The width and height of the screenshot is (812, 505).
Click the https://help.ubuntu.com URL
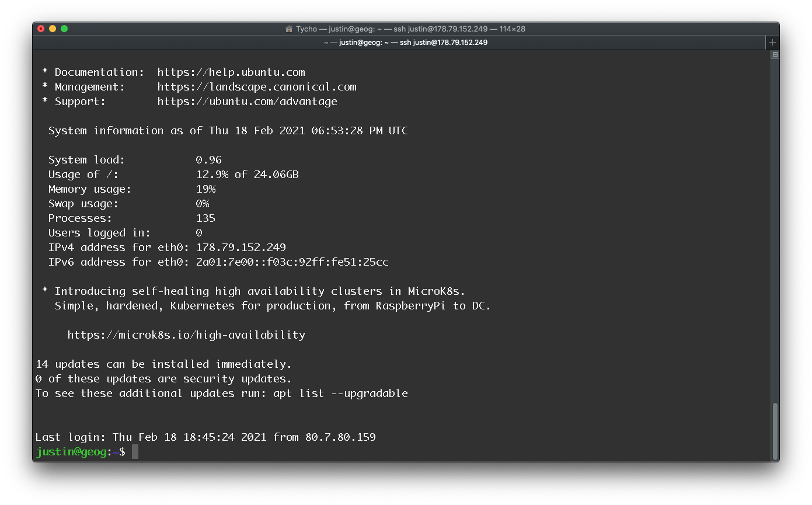point(231,72)
